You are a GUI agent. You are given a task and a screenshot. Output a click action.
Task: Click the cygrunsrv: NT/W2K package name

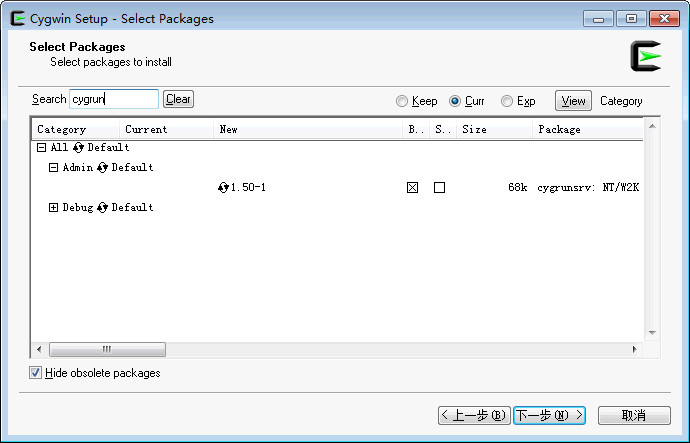coord(588,187)
